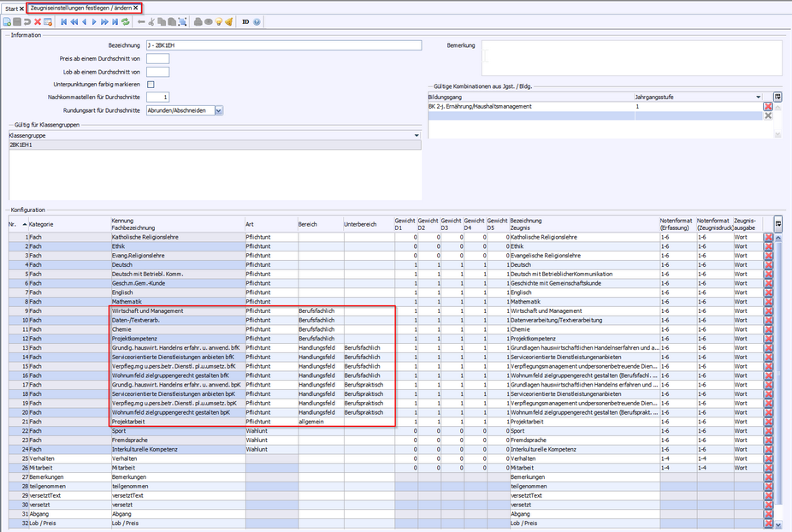792x532 pixels.
Task: Open the column chooser of the Konfiguration grid
Action: [778, 223]
